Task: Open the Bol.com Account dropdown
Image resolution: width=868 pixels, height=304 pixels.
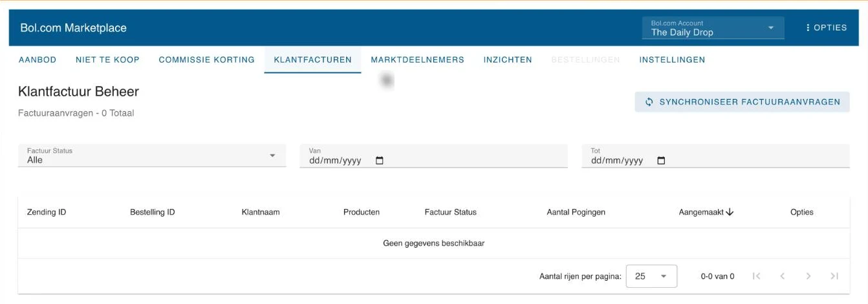Action: tap(713, 28)
